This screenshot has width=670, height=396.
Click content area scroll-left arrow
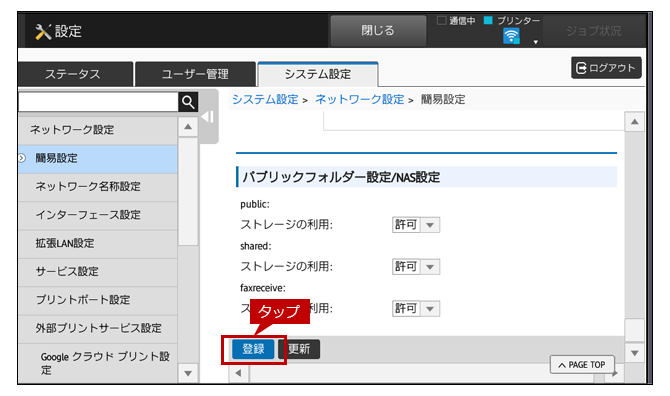[238, 373]
